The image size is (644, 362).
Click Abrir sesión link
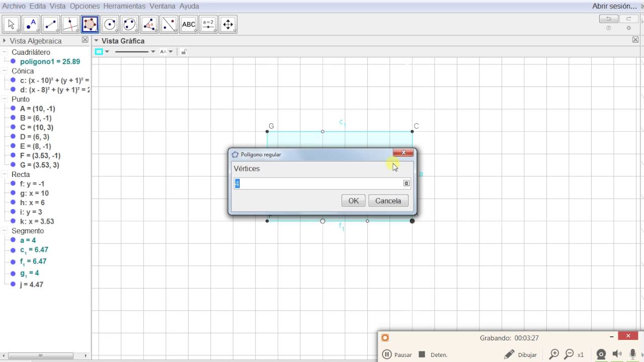tap(615, 6)
